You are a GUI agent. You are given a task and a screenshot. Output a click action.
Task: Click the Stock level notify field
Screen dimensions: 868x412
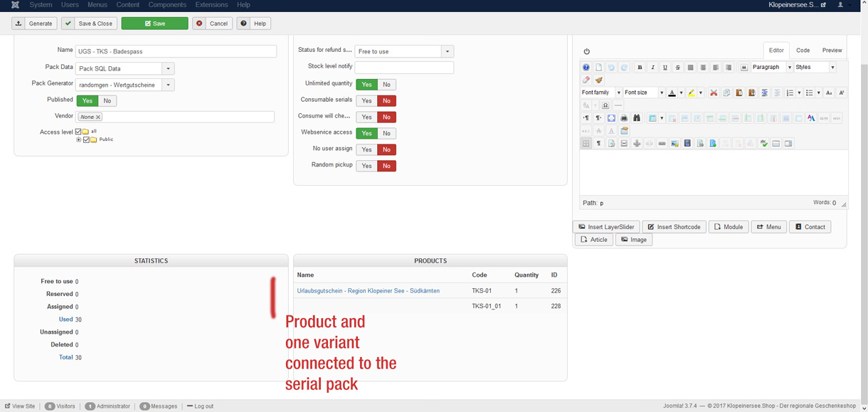(404, 68)
